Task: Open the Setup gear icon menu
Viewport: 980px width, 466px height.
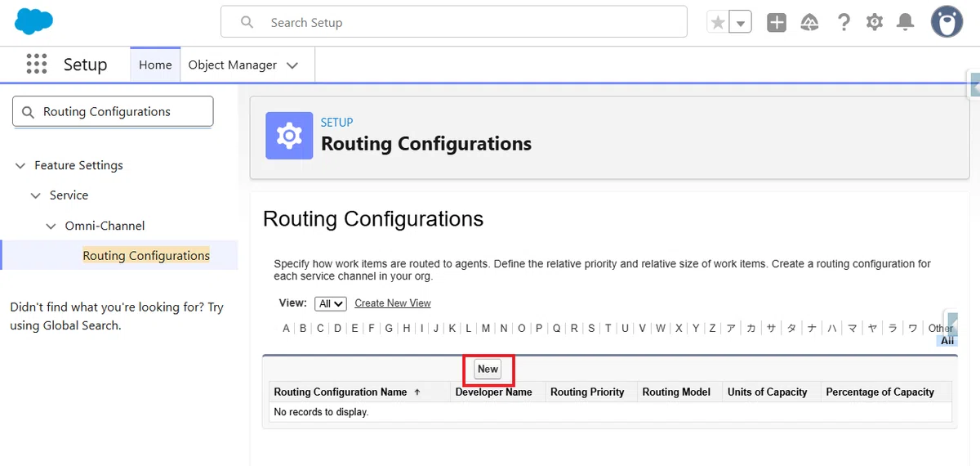Action: (875, 23)
